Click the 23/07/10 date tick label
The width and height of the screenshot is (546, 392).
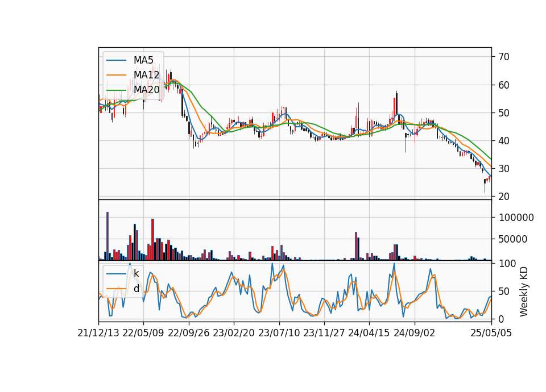coord(279,333)
